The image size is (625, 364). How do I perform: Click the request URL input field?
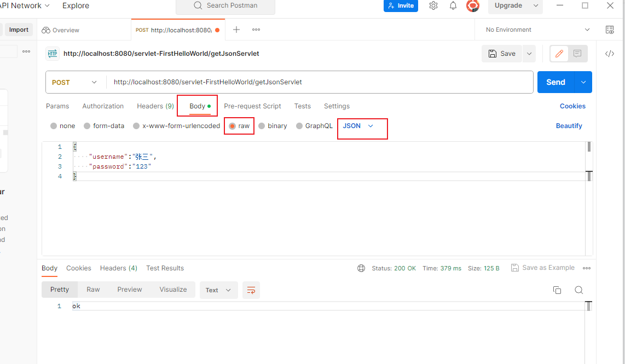coord(320,82)
